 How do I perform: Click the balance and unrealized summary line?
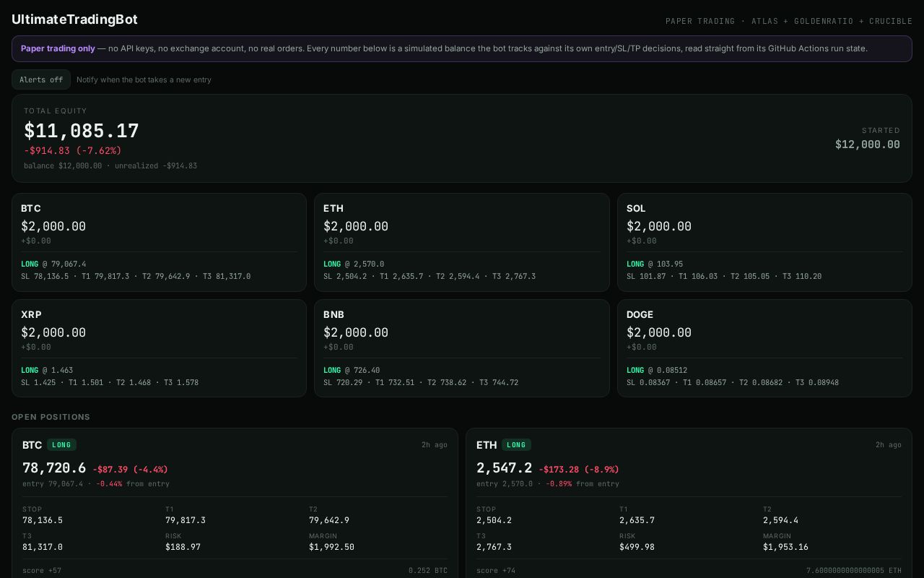click(110, 165)
